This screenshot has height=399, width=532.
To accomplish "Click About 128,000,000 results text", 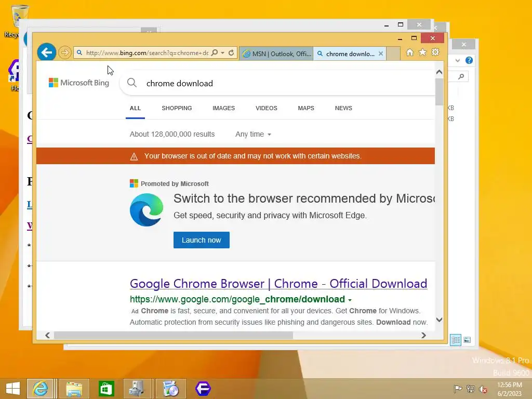I will (172, 135).
